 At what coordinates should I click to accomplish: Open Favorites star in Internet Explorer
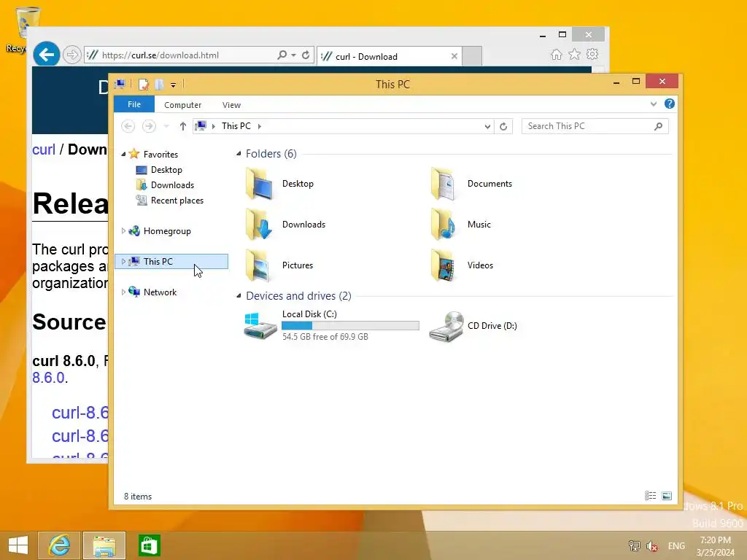[575, 54]
